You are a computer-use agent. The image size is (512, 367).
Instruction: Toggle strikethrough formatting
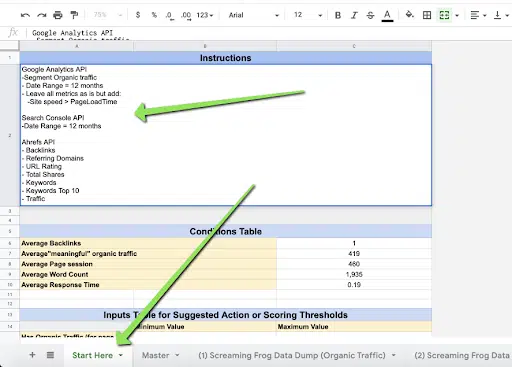pos(370,15)
